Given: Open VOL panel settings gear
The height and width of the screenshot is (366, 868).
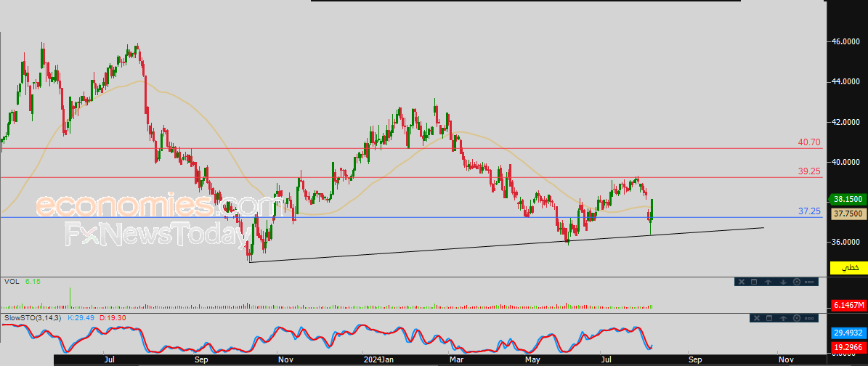Looking at the screenshot, I should [797, 282].
